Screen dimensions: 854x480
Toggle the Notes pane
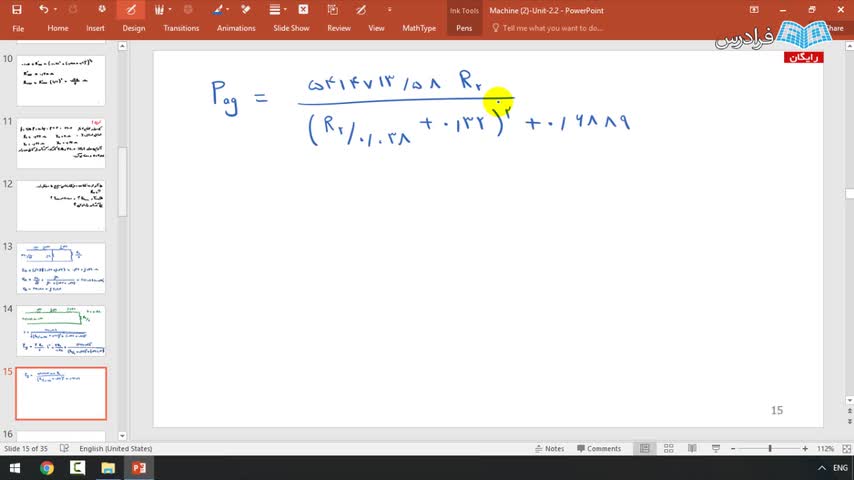coord(550,448)
